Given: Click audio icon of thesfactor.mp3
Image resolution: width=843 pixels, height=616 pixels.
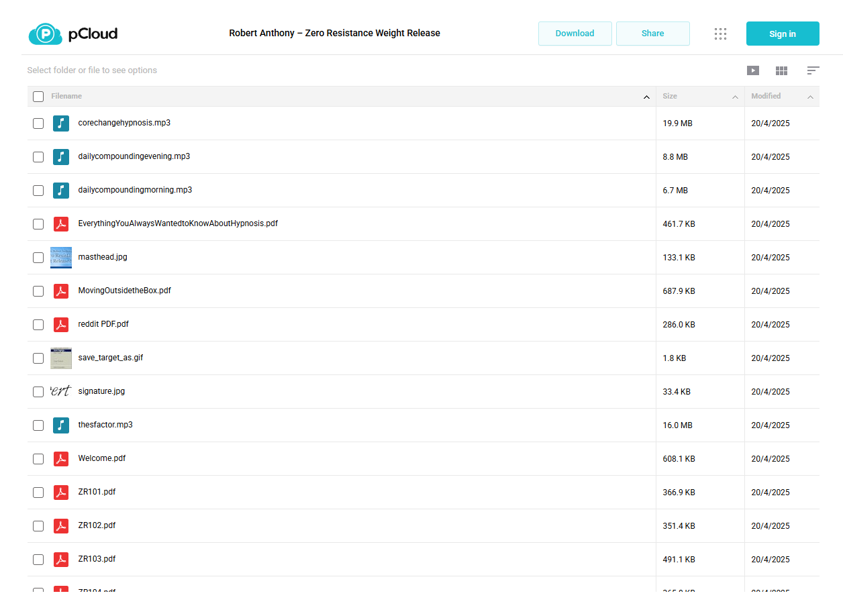Looking at the screenshot, I should [61, 425].
